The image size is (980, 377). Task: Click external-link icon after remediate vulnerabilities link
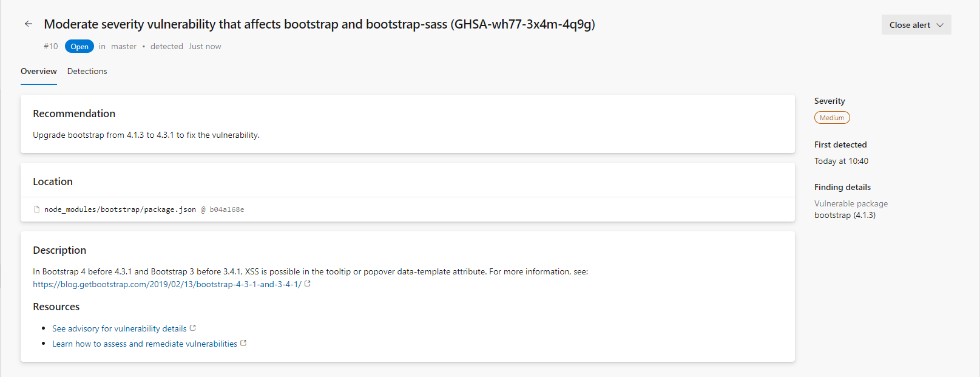pyautogui.click(x=243, y=343)
